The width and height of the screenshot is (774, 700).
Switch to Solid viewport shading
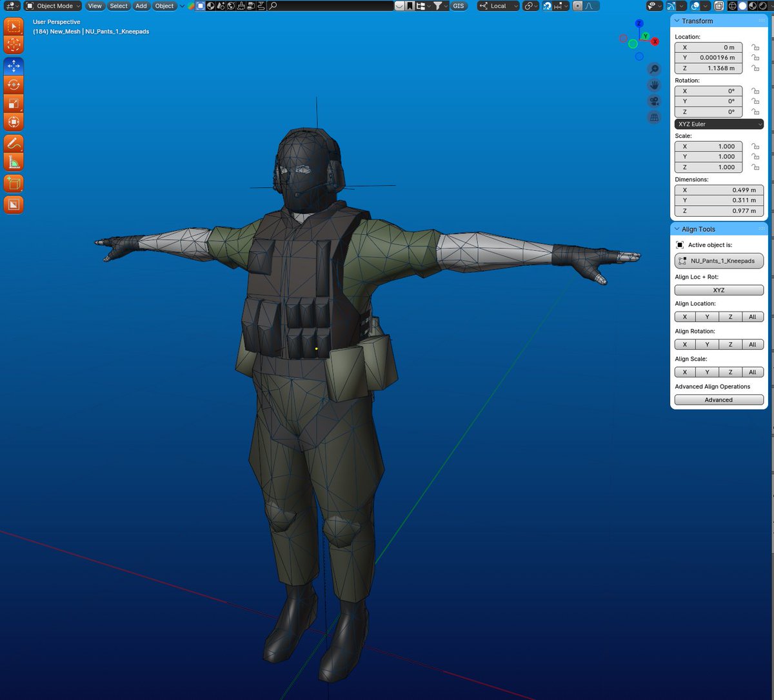pos(742,6)
